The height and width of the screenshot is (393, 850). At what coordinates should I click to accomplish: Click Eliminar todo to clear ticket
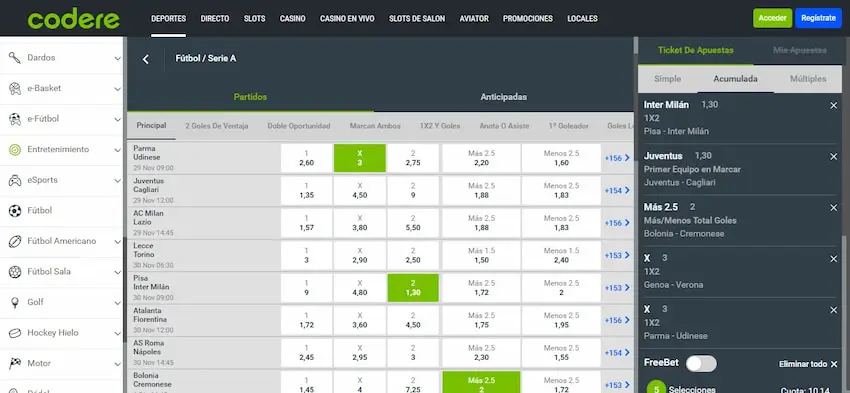[808, 364]
